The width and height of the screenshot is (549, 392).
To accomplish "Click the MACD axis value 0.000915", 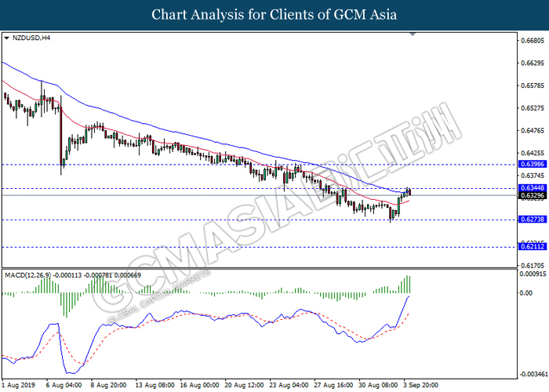I will 533,274.
